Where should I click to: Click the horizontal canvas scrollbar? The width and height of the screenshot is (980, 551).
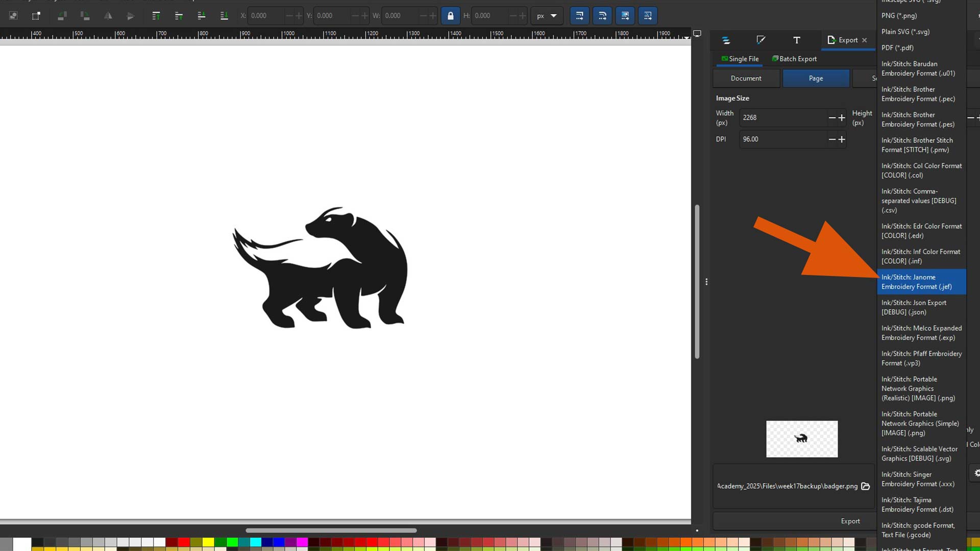coord(331,531)
